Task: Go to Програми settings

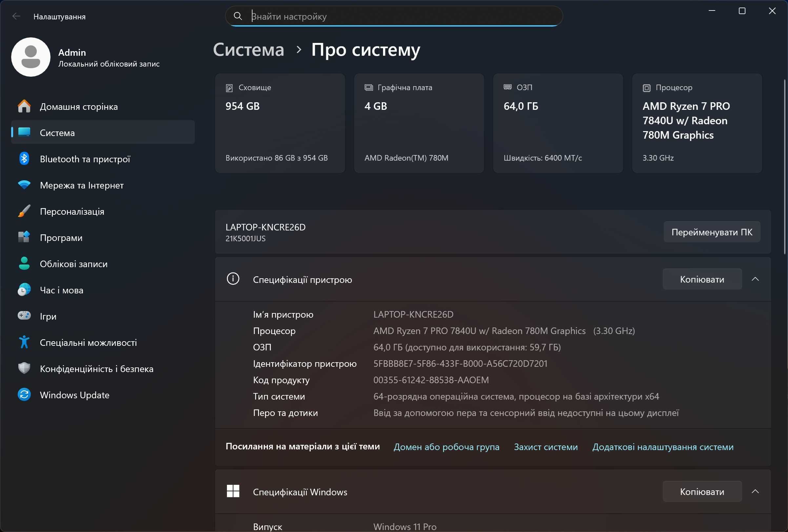Action: 103,237
